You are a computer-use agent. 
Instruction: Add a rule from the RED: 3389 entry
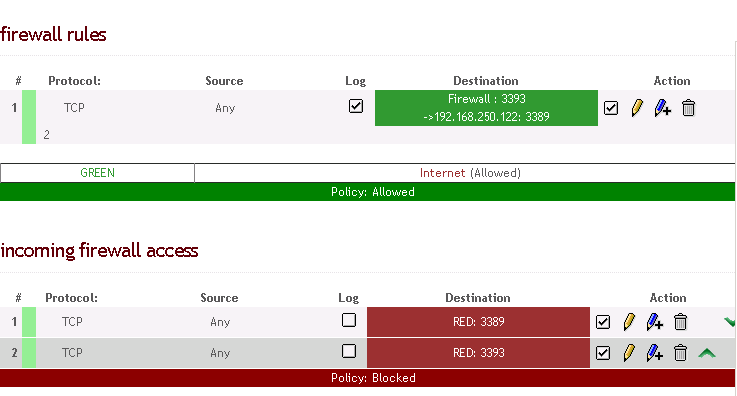654,322
